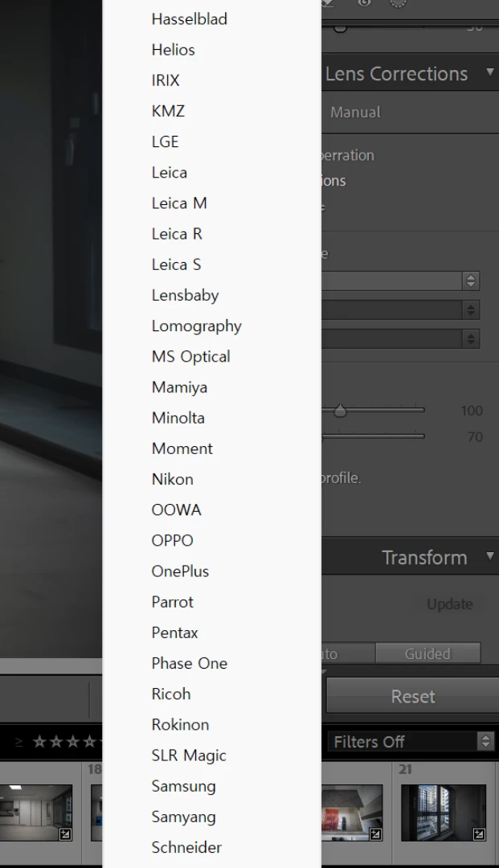Click the rating comparison operator symbol

click(x=18, y=743)
